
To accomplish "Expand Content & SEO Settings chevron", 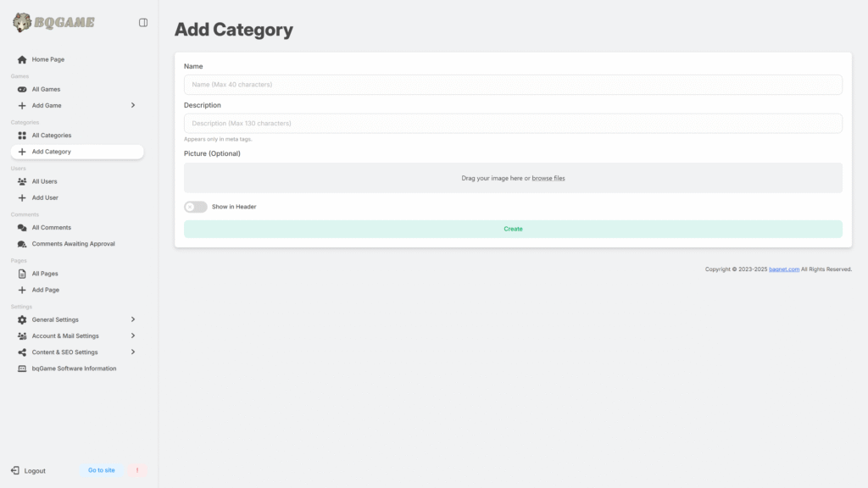I will coord(133,352).
